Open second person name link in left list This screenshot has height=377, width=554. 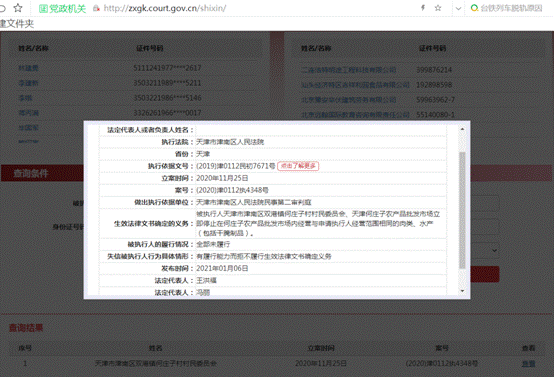coord(28,83)
